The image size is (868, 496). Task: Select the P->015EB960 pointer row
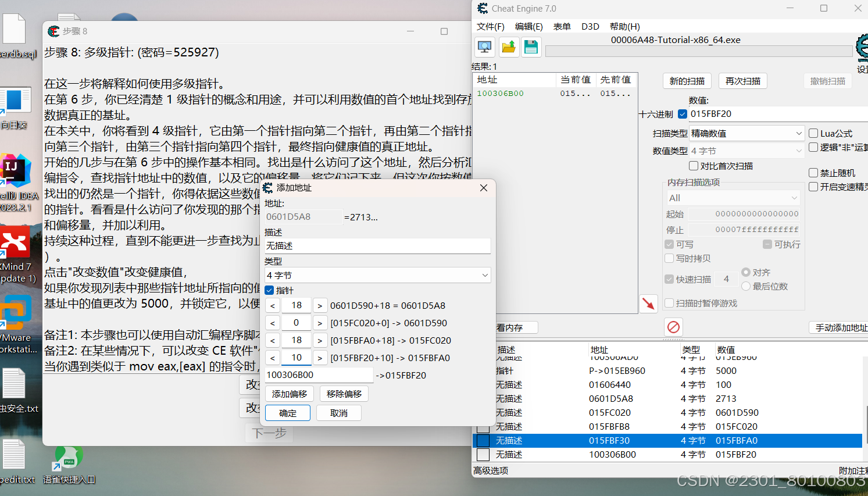click(x=668, y=371)
